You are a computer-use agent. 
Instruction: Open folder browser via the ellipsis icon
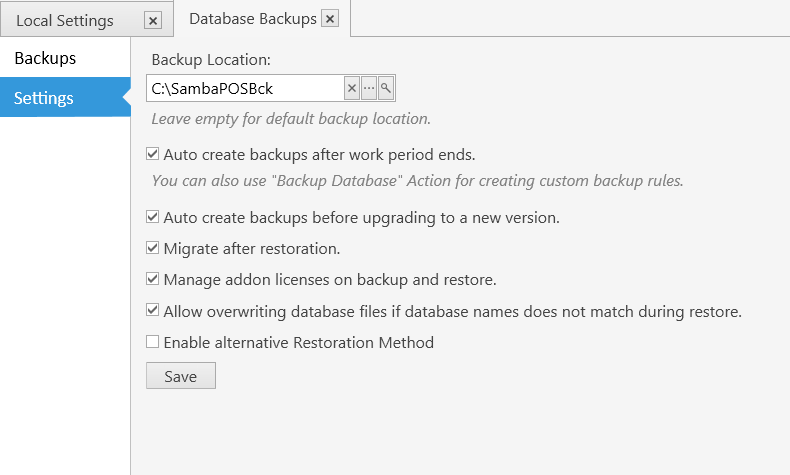pyautogui.click(x=369, y=89)
